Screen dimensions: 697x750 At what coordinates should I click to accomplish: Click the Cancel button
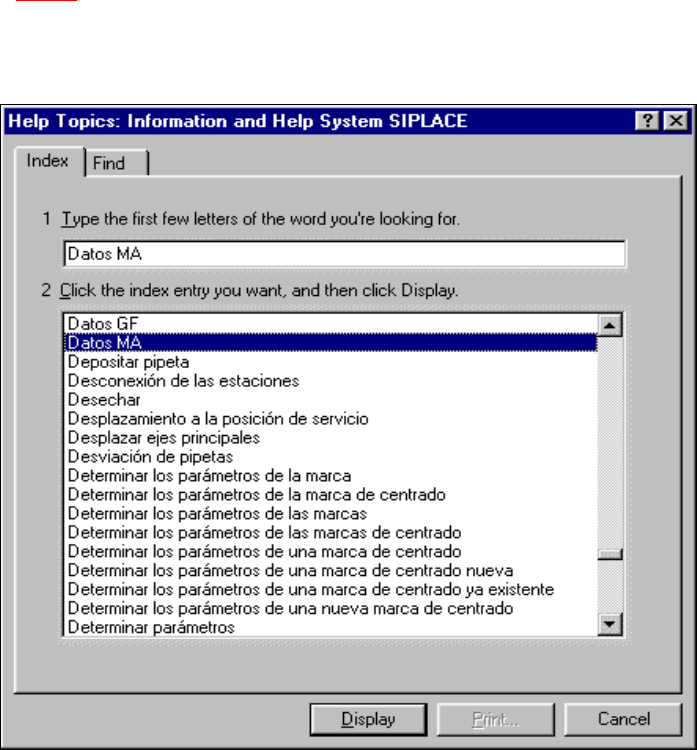click(623, 719)
